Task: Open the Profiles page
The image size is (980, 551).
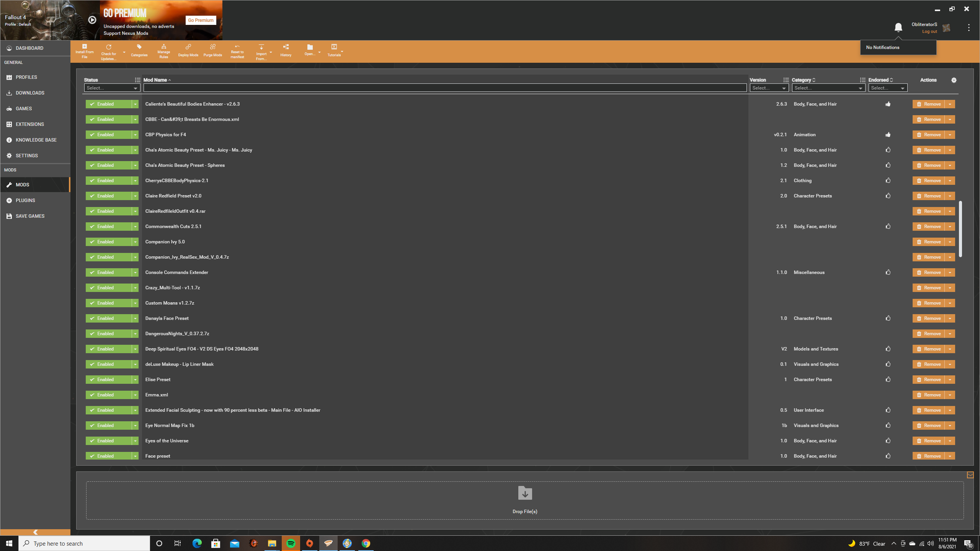Action: pyautogui.click(x=35, y=77)
